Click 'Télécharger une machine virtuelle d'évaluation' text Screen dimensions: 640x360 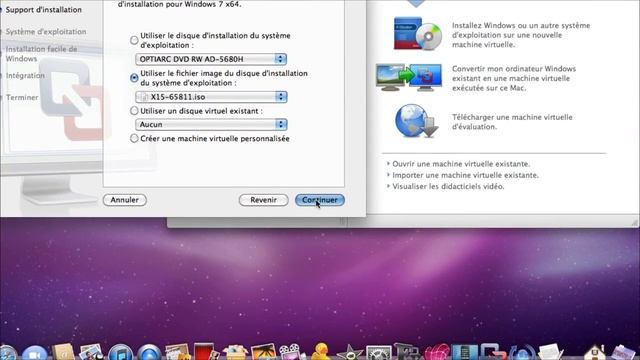click(512, 122)
